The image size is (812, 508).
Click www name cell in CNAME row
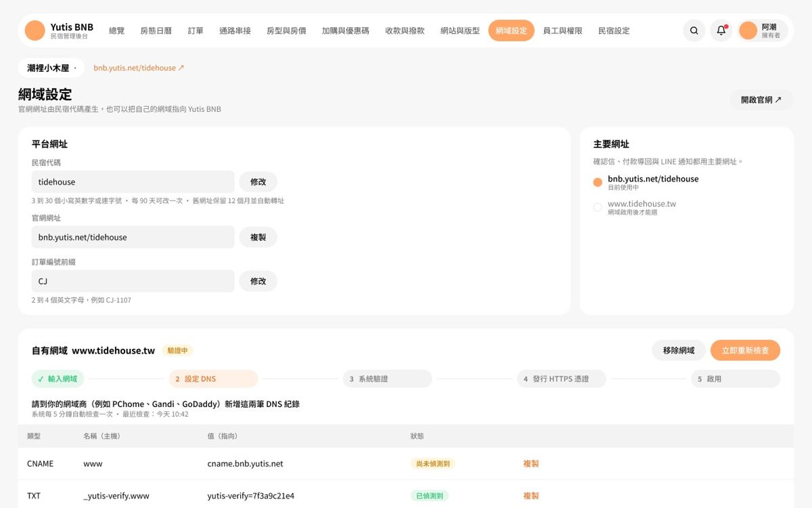93,464
